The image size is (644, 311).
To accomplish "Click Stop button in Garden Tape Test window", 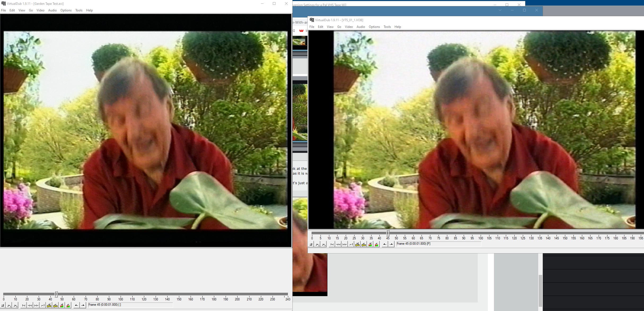I will tap(3, 305).
